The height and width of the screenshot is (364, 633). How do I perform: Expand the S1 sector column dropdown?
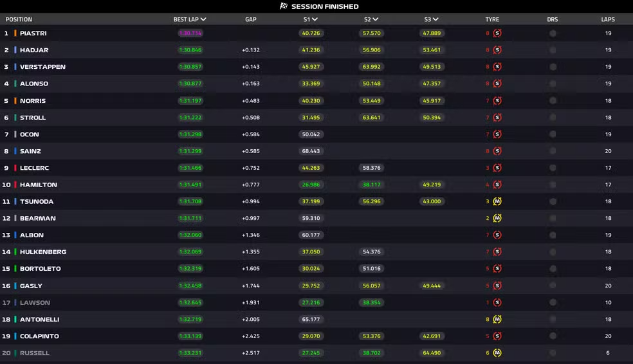[315, 20]
